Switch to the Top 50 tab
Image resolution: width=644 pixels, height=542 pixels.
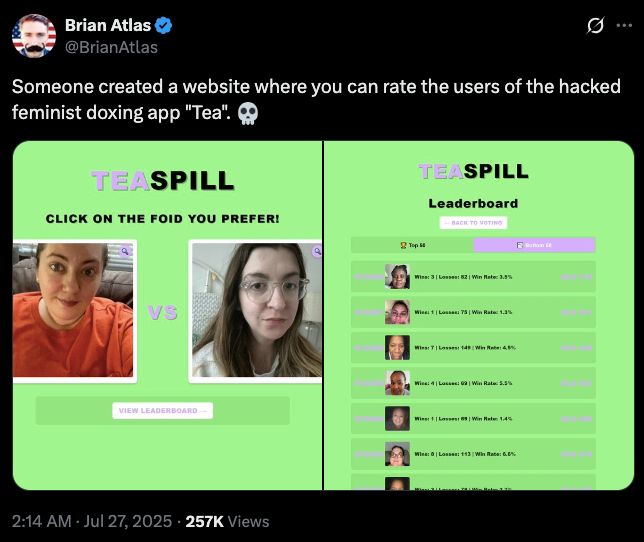coord(412,245)
